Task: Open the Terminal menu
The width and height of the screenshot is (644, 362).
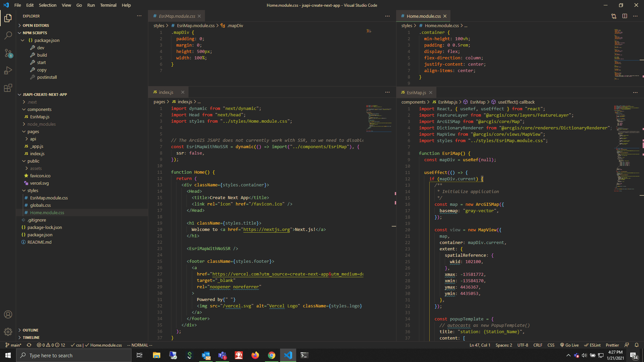Action: pyautogui.click(x=108, y=5)
